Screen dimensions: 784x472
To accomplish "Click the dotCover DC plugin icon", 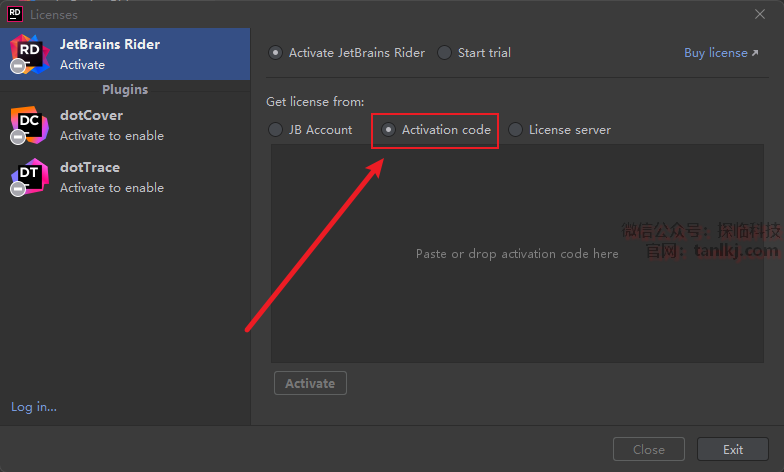I will tap(29, 125).
